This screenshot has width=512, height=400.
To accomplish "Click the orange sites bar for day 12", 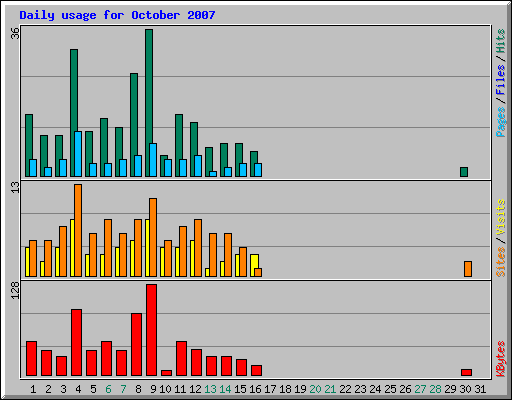I will (198, 248).
